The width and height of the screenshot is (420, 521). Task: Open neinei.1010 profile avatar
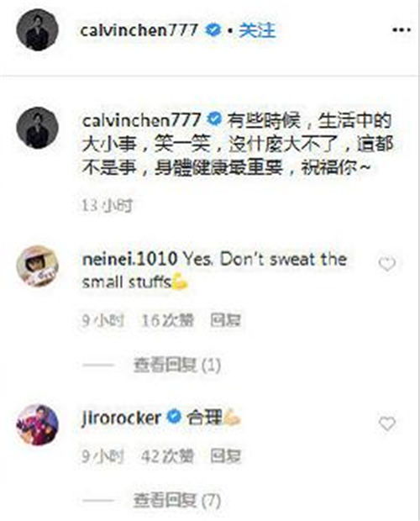[x=37, y=266]
